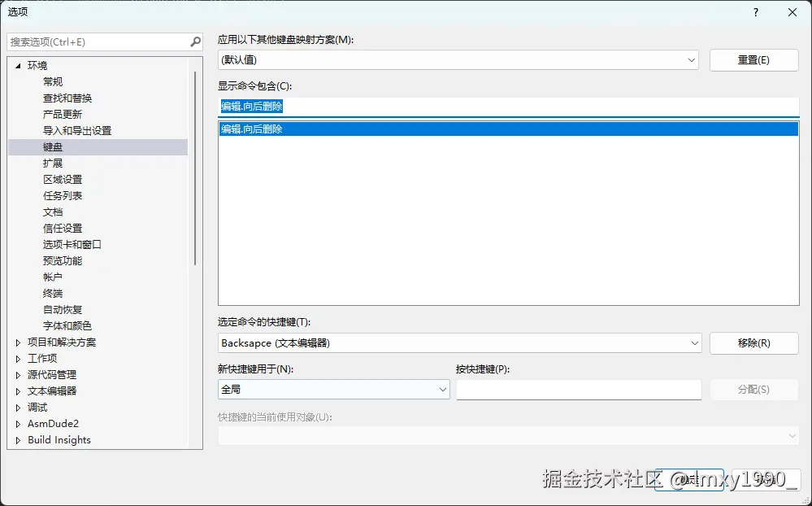Click the 项目和解决方案 tree label
Image resolution: width=812 pixels, height=506 pixels.
pos(62,342)
